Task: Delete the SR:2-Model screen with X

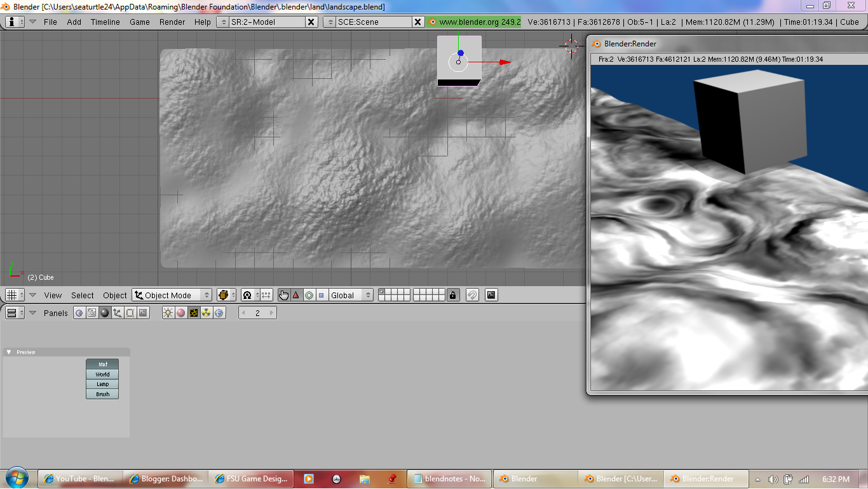Action: tap(311, 22)
